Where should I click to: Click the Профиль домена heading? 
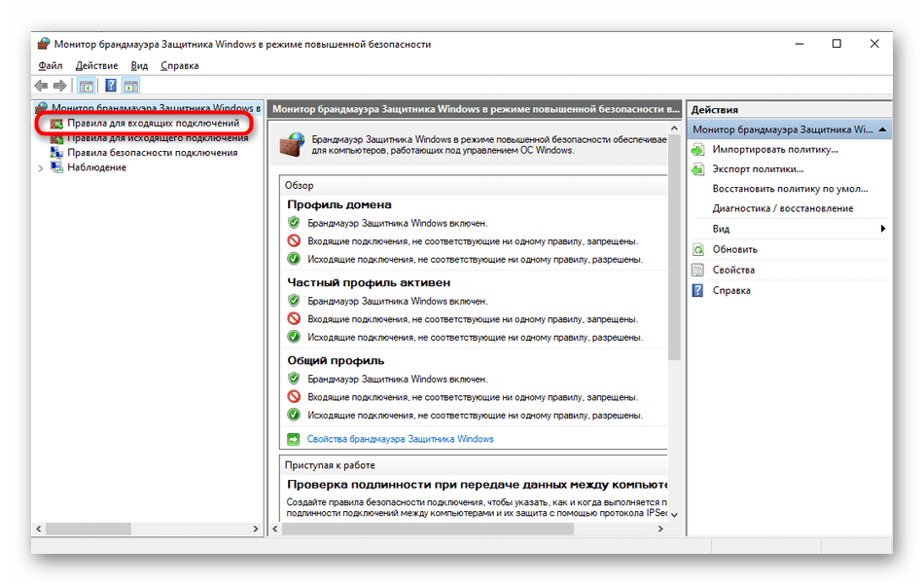click(x=339, y=204)
